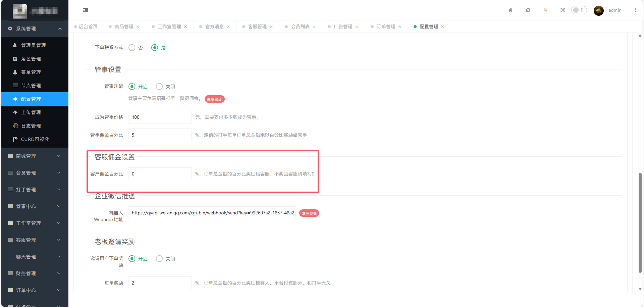Click the 客户佣金百分比 input field

[x=160, y=174]
